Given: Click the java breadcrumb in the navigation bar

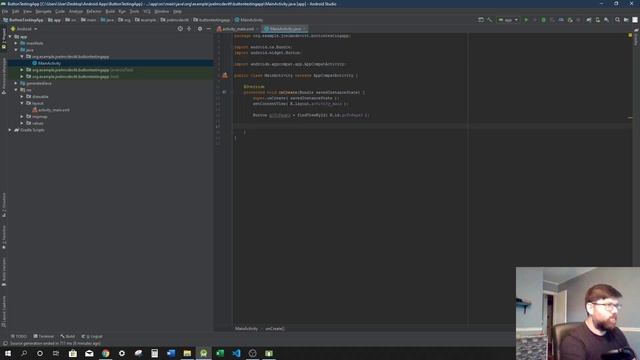Looking at the screenshot, I should pos(107,20).
